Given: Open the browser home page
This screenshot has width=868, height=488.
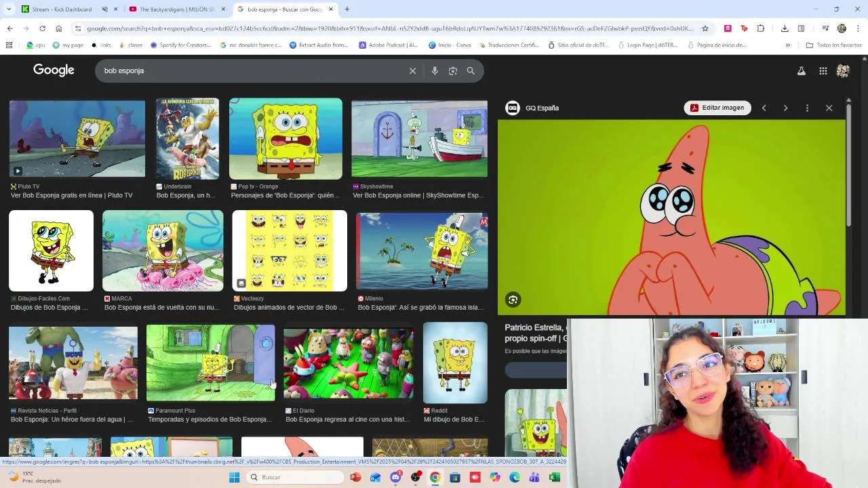Looking at the screenshot, I should click(58, 28).
